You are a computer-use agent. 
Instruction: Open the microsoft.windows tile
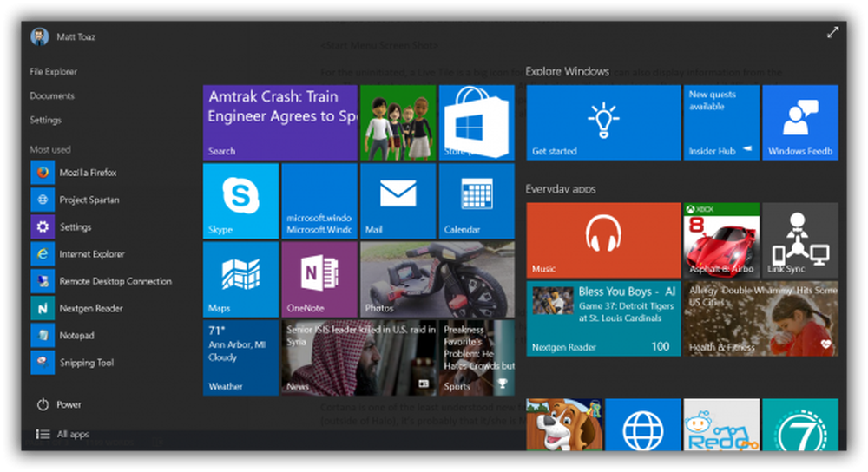[x=319, y=201]
